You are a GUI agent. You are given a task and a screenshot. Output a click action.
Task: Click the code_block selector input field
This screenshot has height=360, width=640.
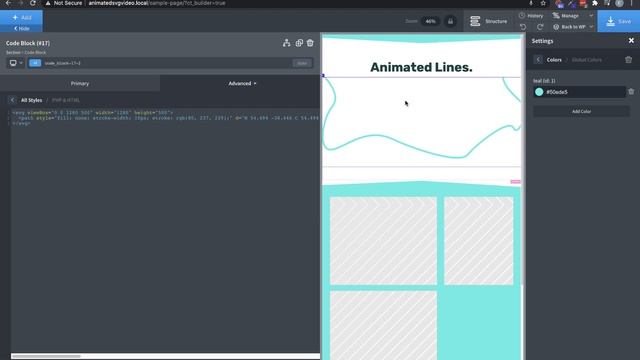167,63
